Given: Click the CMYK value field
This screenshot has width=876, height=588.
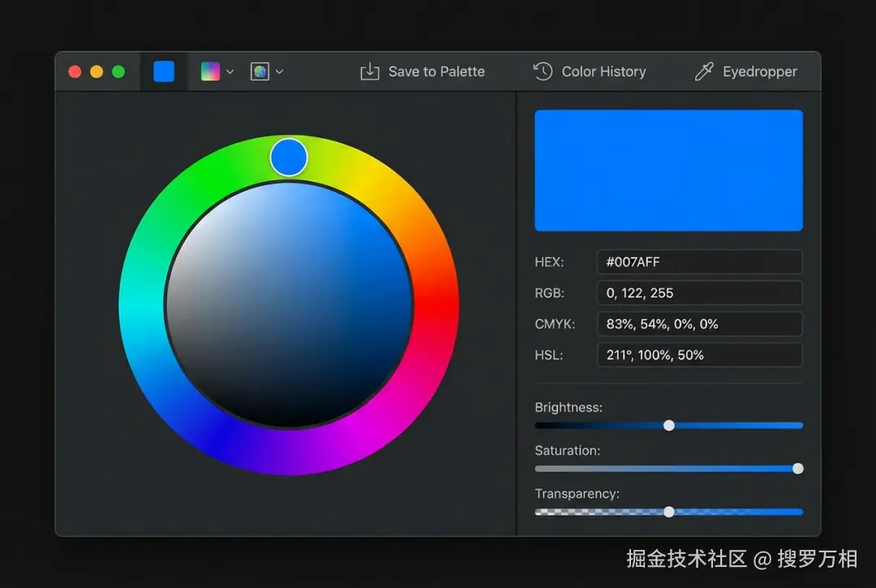Looking at the screenshot, I should (699, 324).
